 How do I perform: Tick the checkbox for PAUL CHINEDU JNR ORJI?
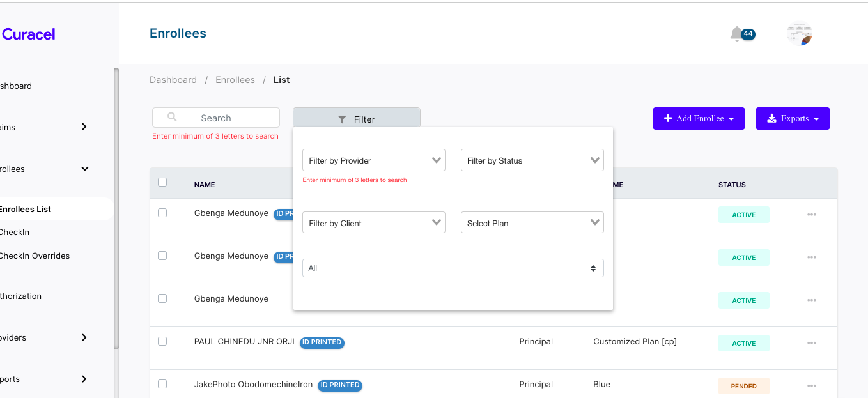(162, 341)
